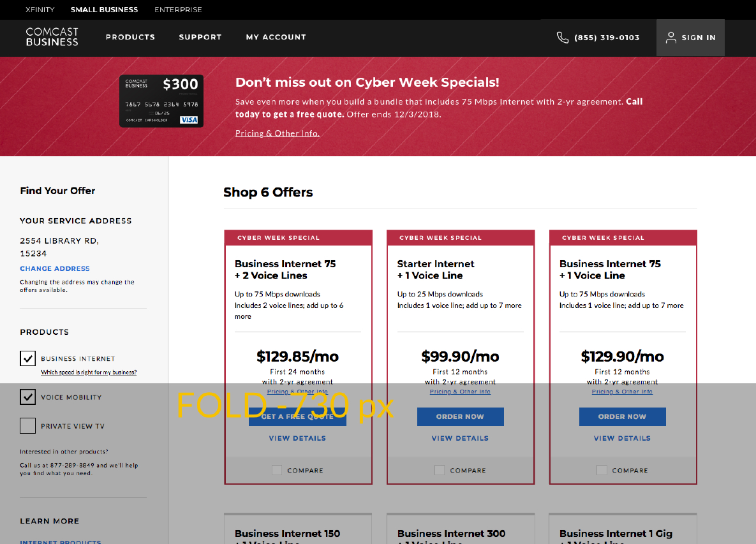Click the Starter Internet + 1 Voice Line title
The width and height of the screenshot is (756, 544).
[435, 269]
